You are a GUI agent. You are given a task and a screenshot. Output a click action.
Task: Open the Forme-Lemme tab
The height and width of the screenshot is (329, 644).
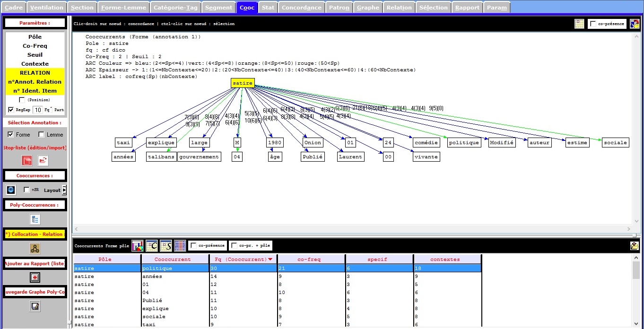click(124, 7)
